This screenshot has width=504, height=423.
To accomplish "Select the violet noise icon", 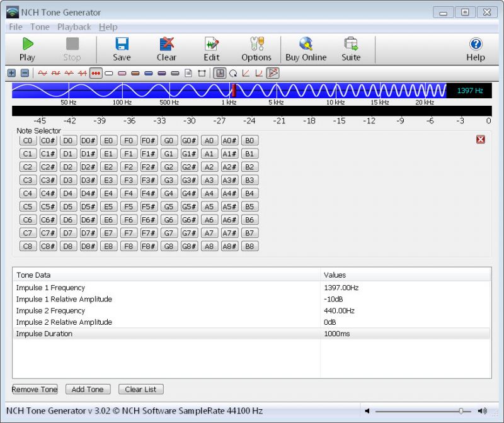I will pyautogui.click(x=162, y=73).
